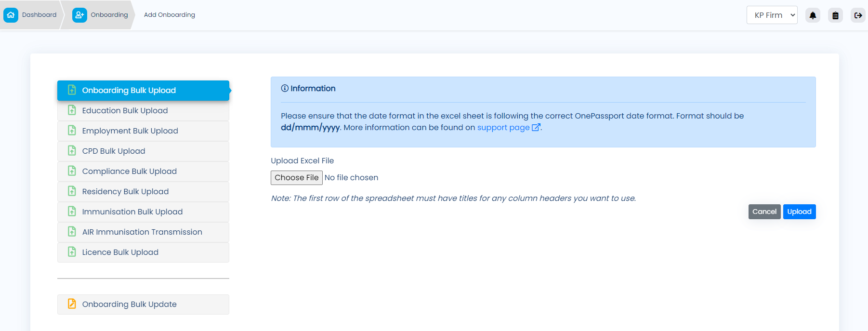The width and height of the screenshot is (868, 331).
Task: Click the Licence Bulk Upload file icon
Action: click(x=72, y=252)
